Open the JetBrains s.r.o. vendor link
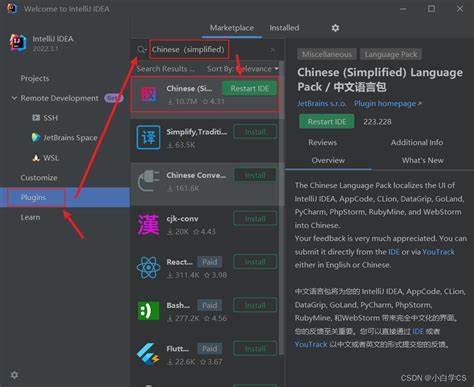 322,104
